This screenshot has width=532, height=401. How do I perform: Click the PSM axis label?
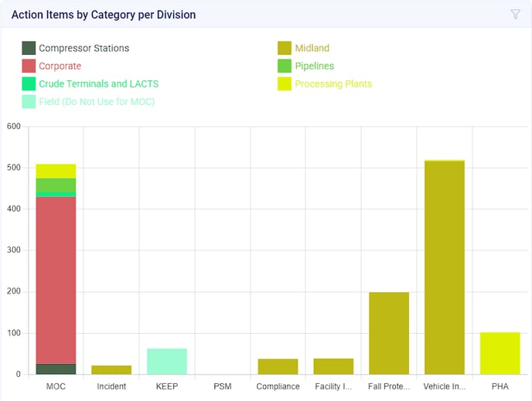pyautogui.click(x=222, y=386)
